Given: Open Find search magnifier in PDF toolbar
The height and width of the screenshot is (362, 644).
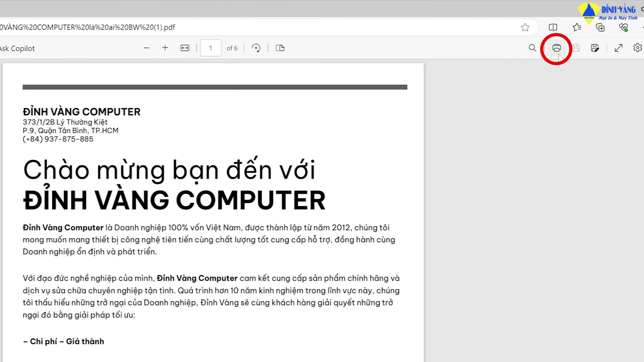Looking at the screenshot, I should [532, 48].
